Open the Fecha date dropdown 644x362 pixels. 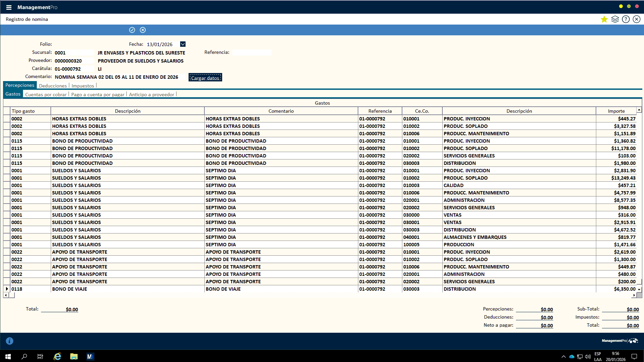[x=183, y=44]
